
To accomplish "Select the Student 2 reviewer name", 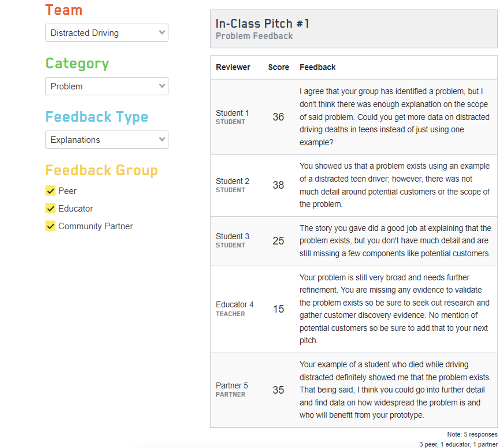I will pyautogui.click(x=232, y=181).
